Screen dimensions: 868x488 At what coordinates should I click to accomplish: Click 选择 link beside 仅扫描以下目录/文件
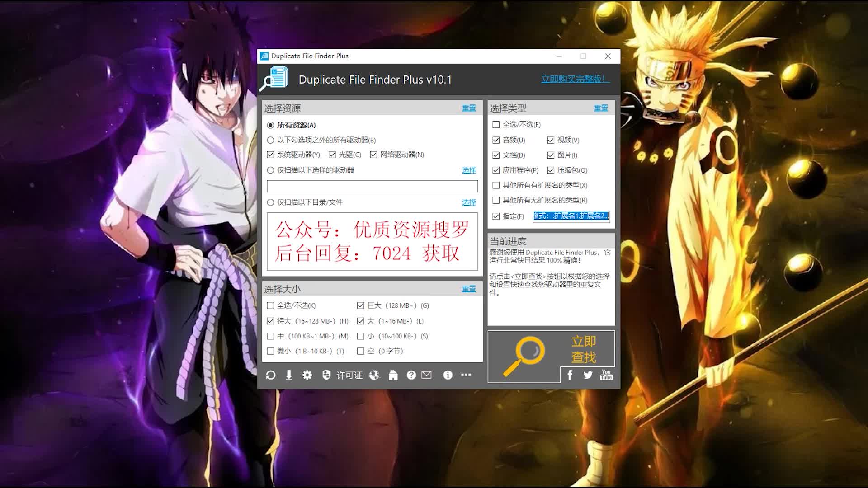point(469,202)
